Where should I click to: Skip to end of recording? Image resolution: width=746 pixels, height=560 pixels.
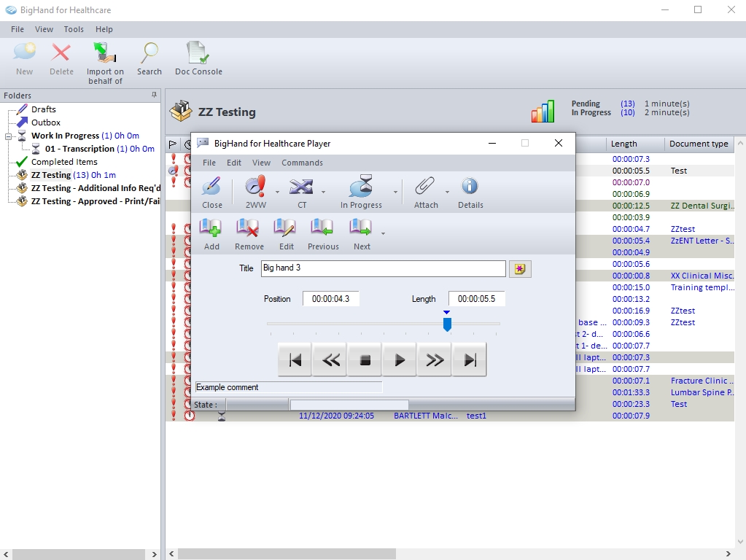tap(470, 360)
